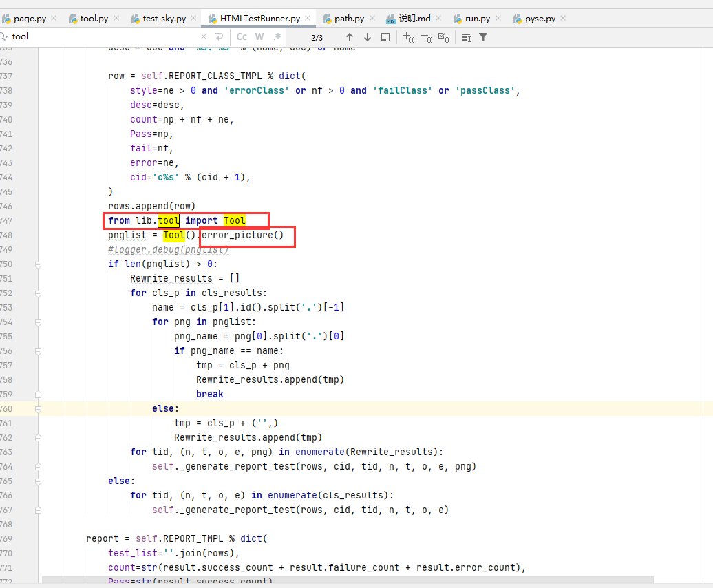Click 'tmp = cls_p + png' on line 757
Viewport: 713px width, 588px height.
click(243, 366)
